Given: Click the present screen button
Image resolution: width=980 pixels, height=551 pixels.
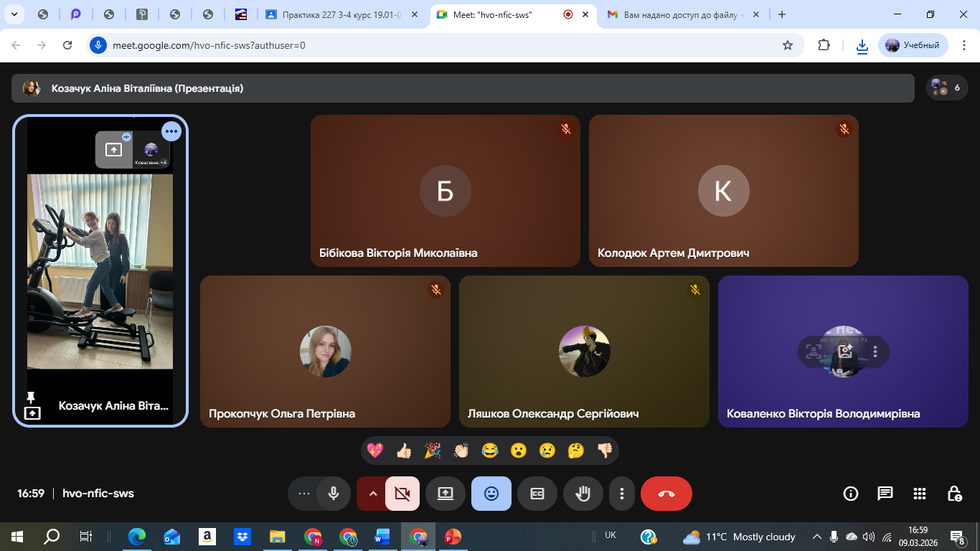Looking at the screenshot, I should click(x=446, y=494).
